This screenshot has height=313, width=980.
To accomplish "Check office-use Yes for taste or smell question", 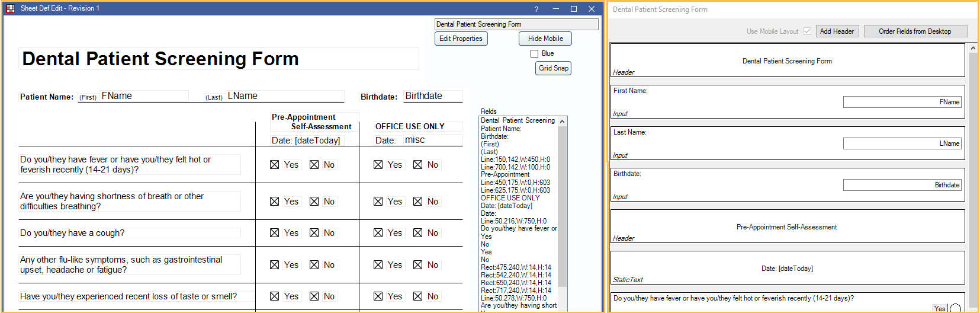I will [x=378, y=296].
